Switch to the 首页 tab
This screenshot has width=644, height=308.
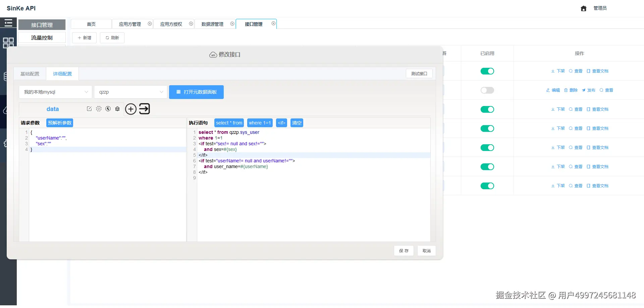[x=91, y=24]
